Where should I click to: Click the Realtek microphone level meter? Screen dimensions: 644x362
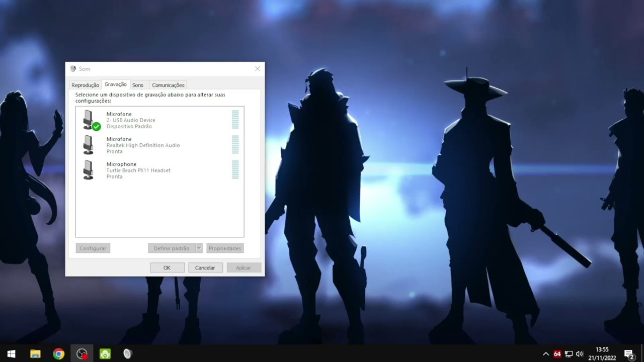[235, 145]
